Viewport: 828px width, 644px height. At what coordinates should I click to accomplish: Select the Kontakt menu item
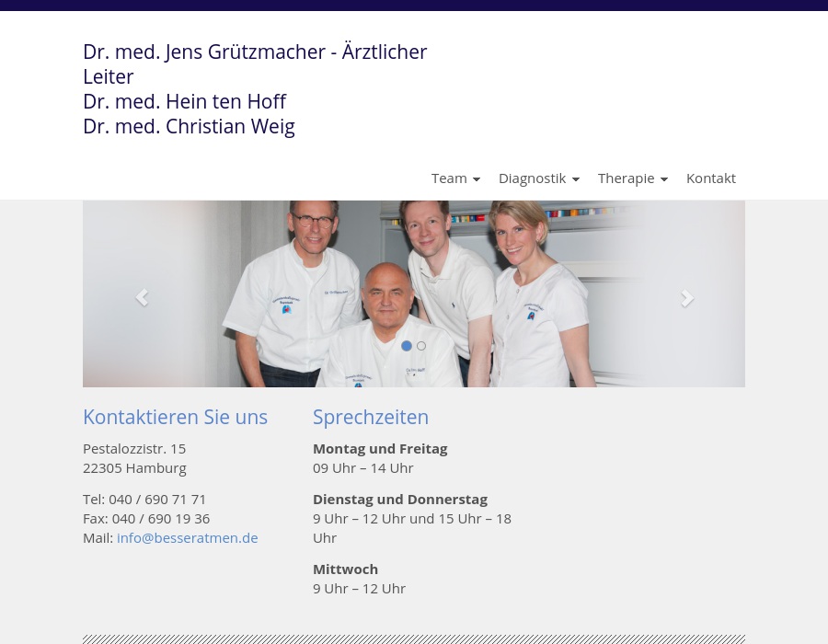click(x=711, y=178)
